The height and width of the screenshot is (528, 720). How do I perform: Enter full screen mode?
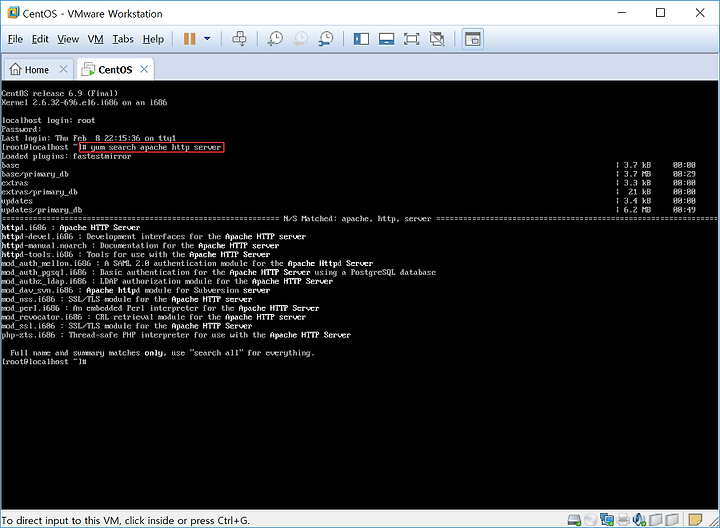(x=411, y=39)
